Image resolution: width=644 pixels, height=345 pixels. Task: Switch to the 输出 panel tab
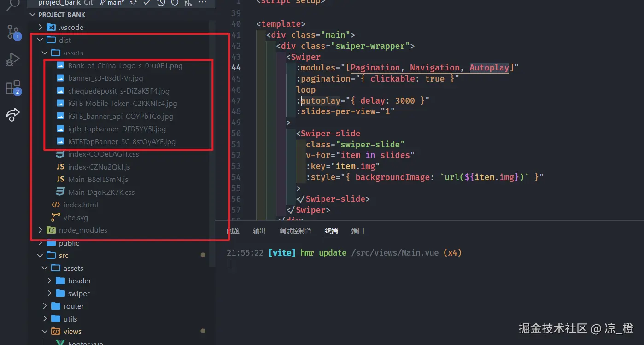pos(259,231)
